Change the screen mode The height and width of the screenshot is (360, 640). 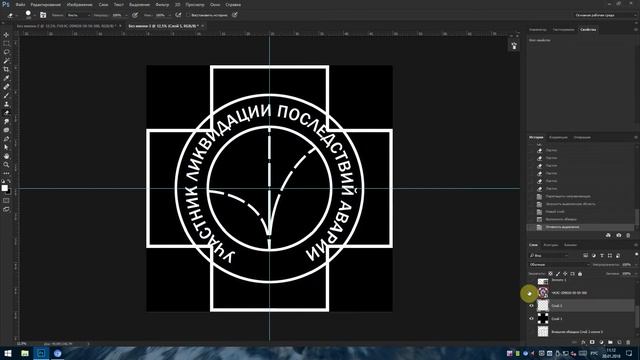click(x=6, y=209)
